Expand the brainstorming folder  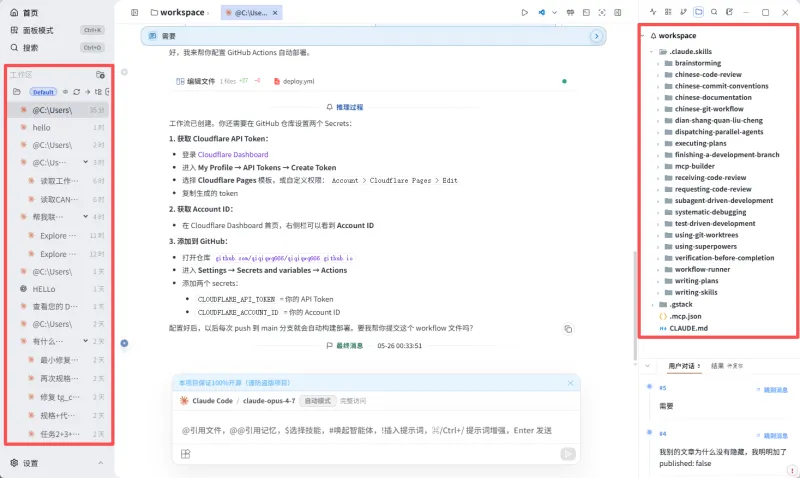point(658,63)
